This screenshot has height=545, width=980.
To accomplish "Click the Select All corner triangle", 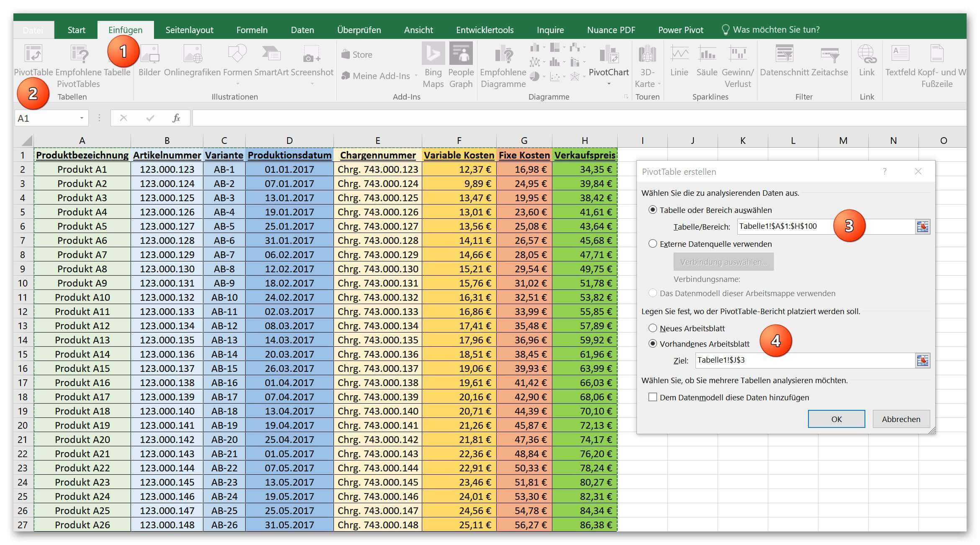I will click(x=26, y=140).
